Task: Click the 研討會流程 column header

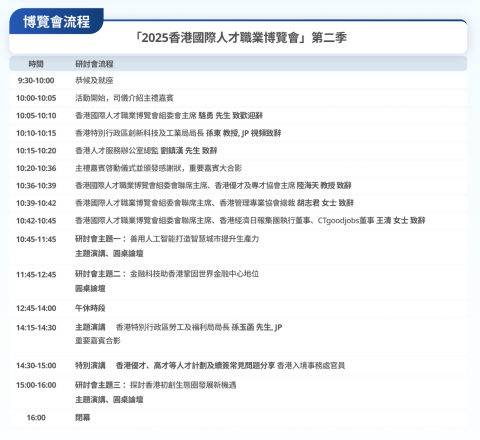Action: tap(94, 64)
